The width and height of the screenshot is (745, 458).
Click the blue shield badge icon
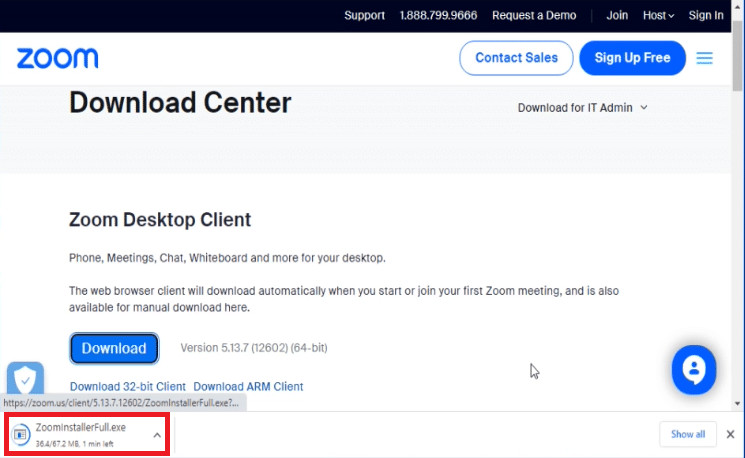point(25,379)
